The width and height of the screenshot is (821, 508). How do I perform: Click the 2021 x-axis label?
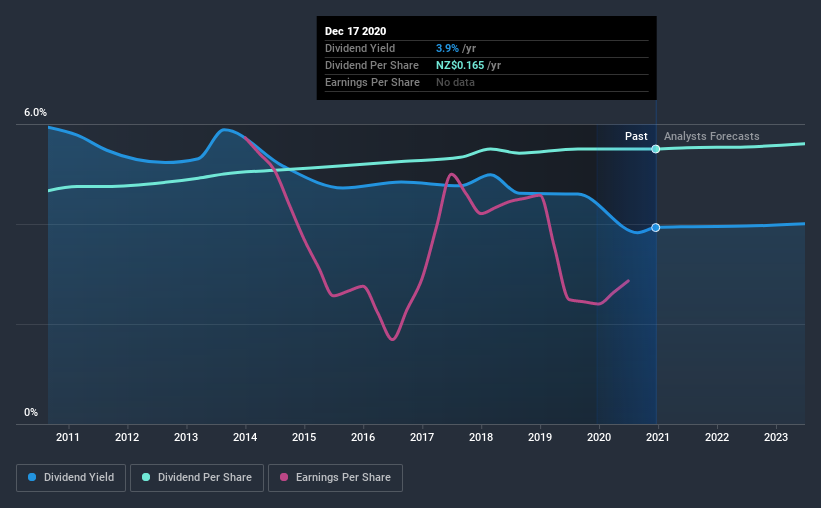pos(658,437)
